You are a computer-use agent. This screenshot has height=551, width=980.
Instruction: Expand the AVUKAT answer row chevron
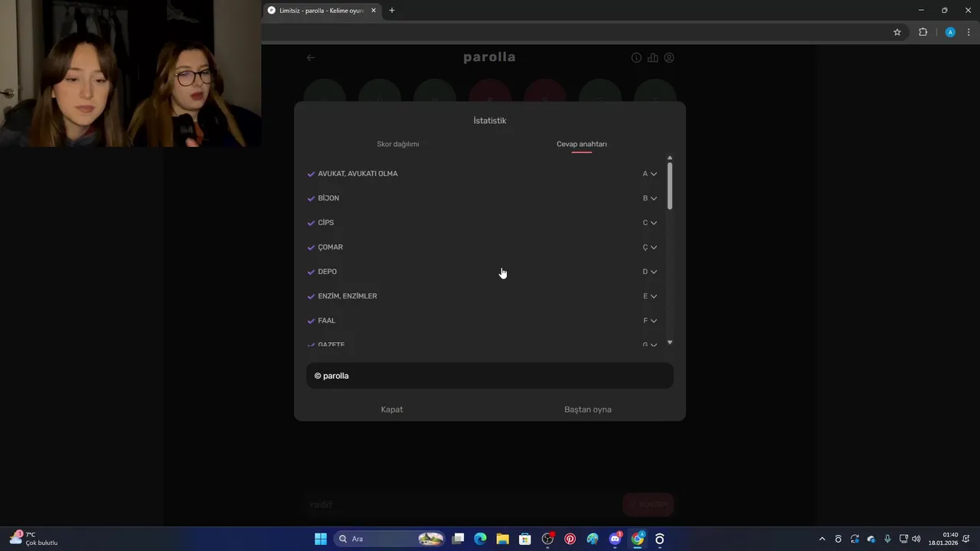[653, 174]
